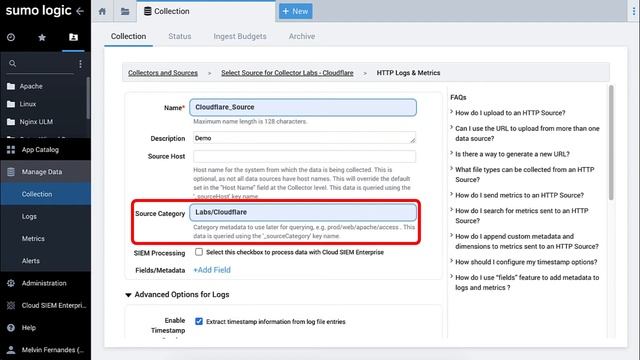Screen dimensions: 640x360
Task: Follow the Collectors and Sources breadcrumb
Action: [163, 73]
